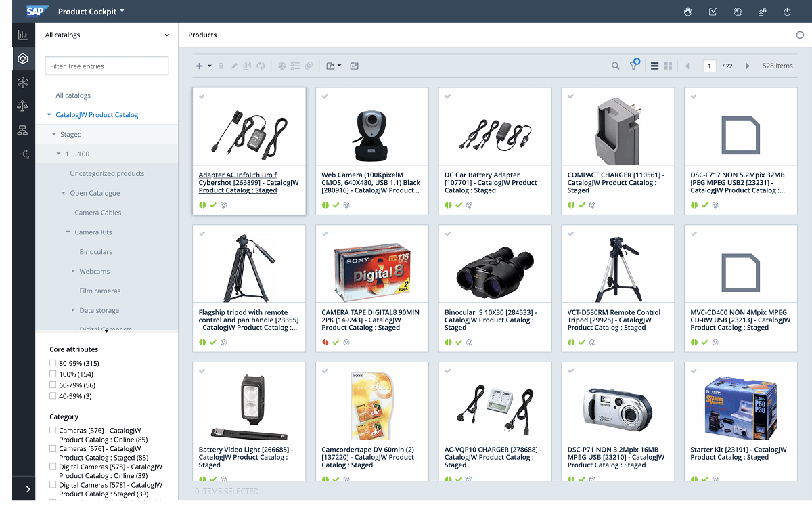Click the scales compare icon in sidebar
Screen dimensions: 812x514
23,106
